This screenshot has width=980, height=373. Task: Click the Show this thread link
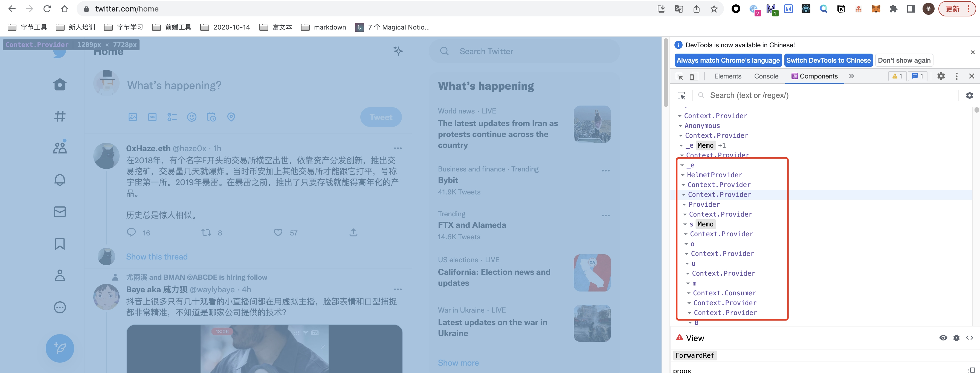pyautogui.click(x=157, y=257)
